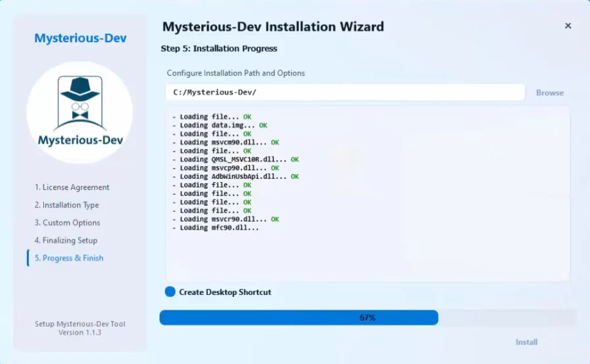
Task: Select step 2. Installation Type
Action: pyautogui.click(x=66, y=205)
